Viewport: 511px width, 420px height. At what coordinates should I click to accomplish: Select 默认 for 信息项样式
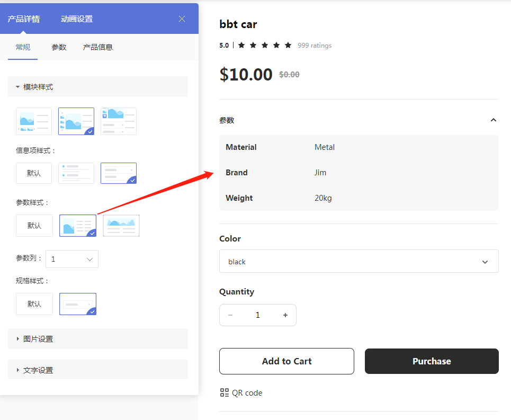coord(34,173)
